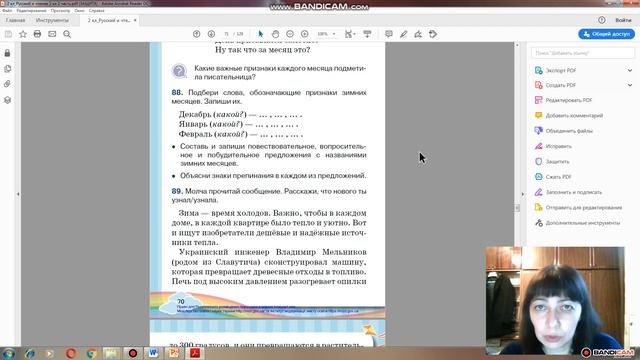Open PowerPoint from taskbar
Screen dimensions: 640x360
(x=174, y=353)
